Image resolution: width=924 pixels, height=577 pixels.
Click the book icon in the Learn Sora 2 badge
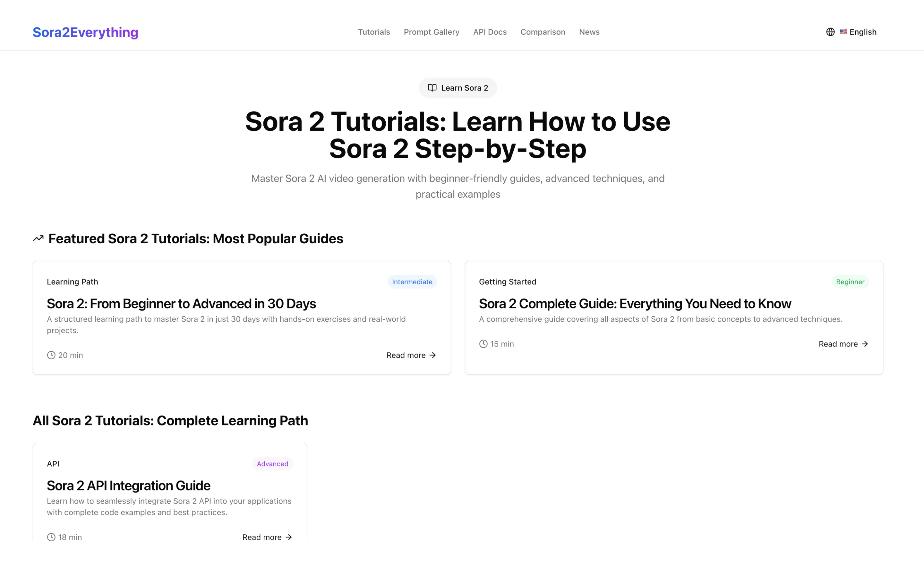pos(432,88)
